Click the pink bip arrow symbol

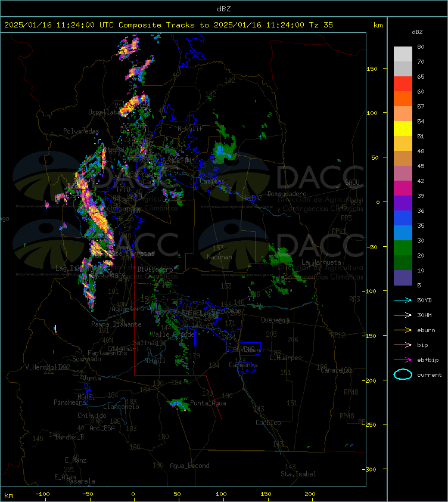coord(403,345)
